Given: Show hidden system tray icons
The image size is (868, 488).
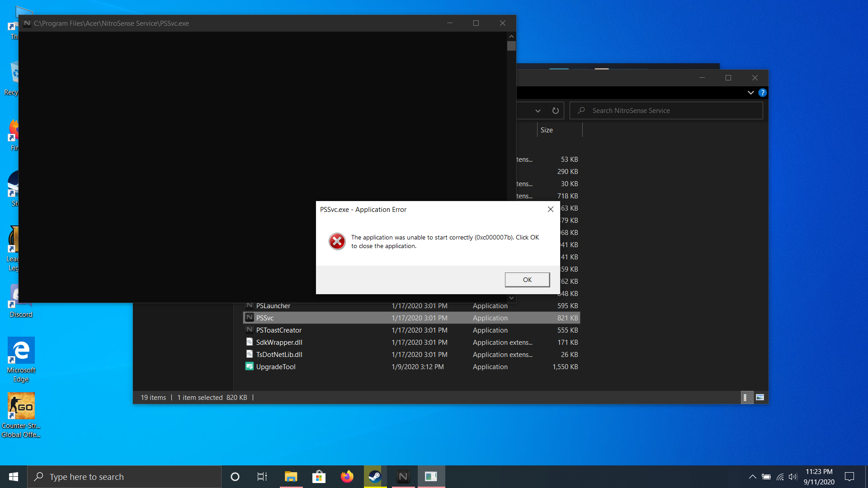Looking at the screenshot, I should tap(752, 477).
